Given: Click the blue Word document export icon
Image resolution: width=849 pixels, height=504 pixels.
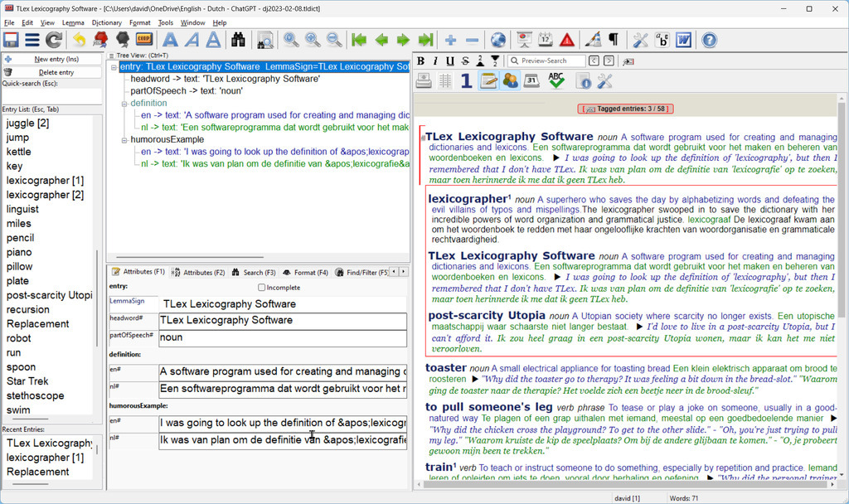Looking at the screenshot, I should (x=683, y=40).
